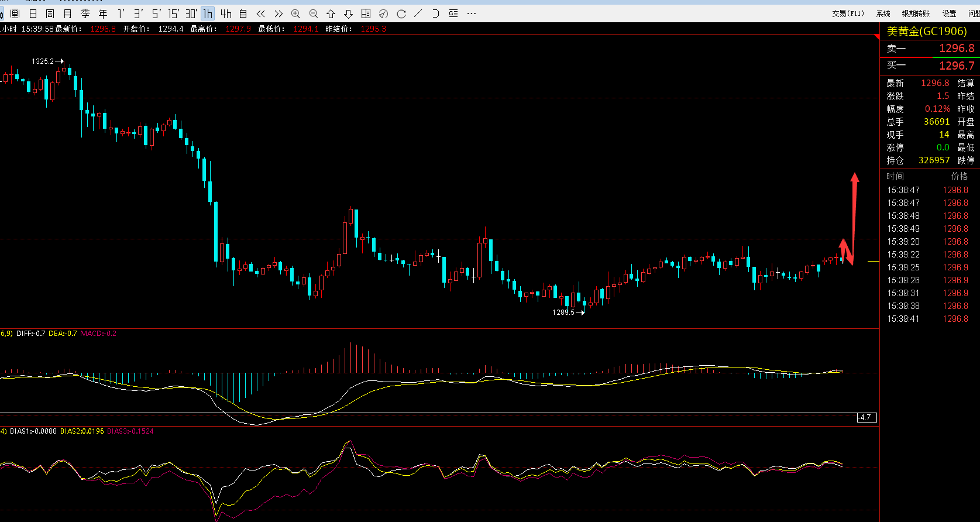Click 交易(F11) trading button
This screenshot has height=522, width=980.
pos(848,13)
